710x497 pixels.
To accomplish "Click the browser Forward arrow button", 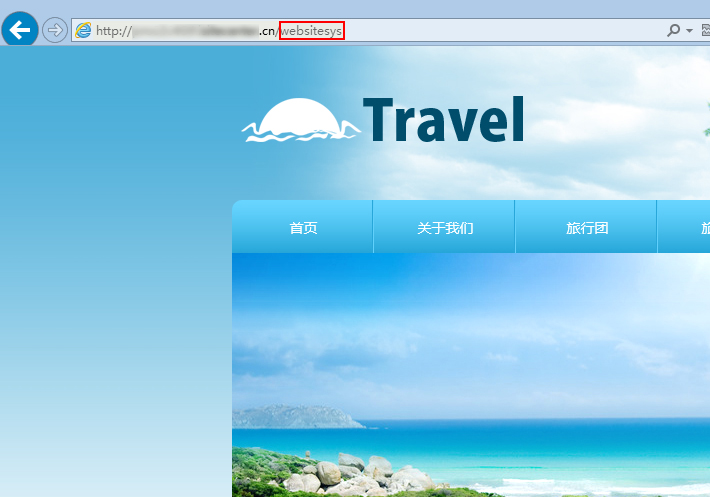I will tap(54, 30).
